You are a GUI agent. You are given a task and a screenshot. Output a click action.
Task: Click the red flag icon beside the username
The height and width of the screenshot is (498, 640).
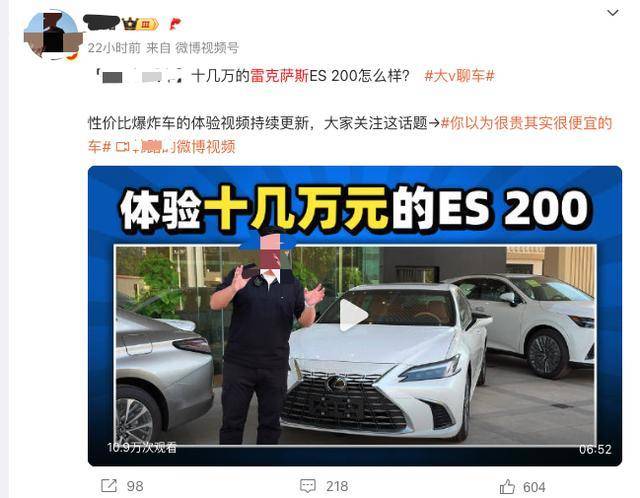tap(175, 24)
